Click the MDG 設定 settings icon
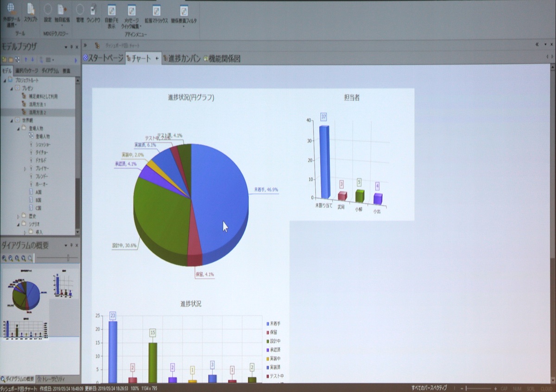Screen dimensions: 556x392 [x=48, y=10]
